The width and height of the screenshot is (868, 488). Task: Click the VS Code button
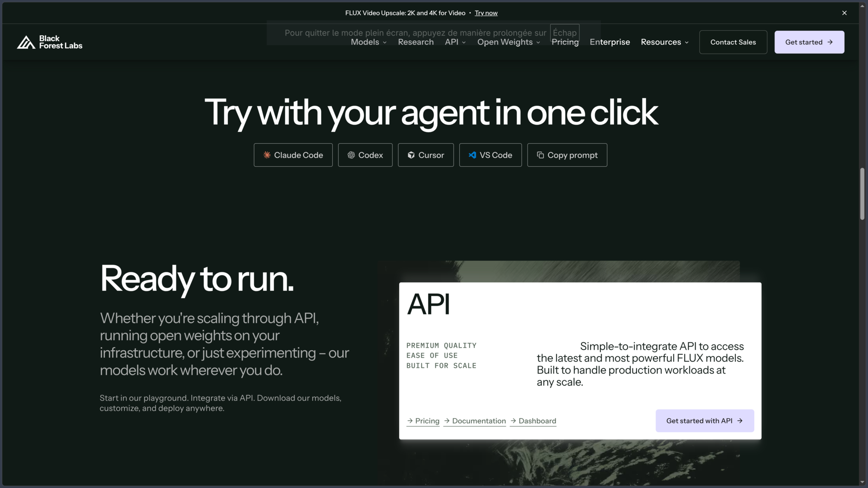point(491,155)
